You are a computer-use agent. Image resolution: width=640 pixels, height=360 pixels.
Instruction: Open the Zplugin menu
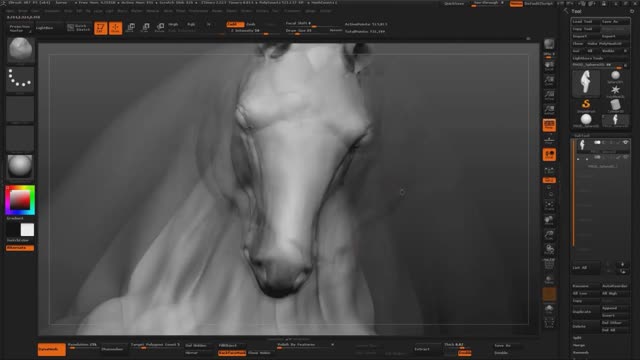point(311,11)
